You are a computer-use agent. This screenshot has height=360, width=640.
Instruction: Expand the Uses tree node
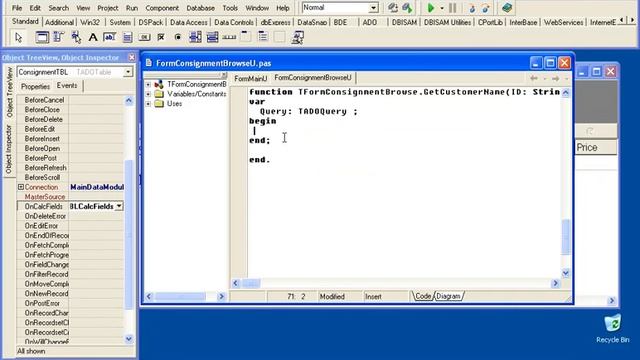[x=148, y=104]
